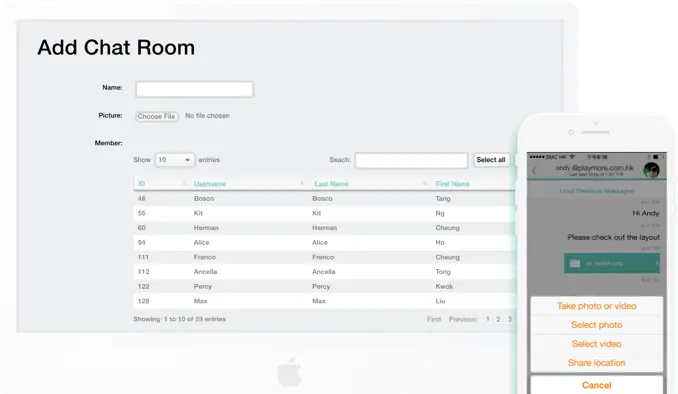The width and height of the screenshot is (678, 394).
Task: Go to page 1 of entries
Action: point(487,319)
